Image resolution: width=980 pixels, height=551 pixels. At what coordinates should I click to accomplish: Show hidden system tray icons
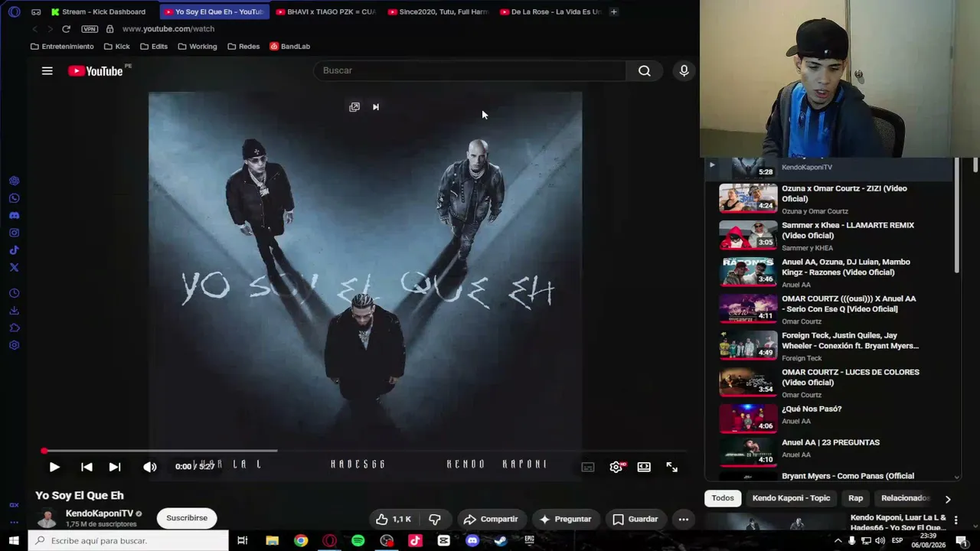tap(838, 541)
